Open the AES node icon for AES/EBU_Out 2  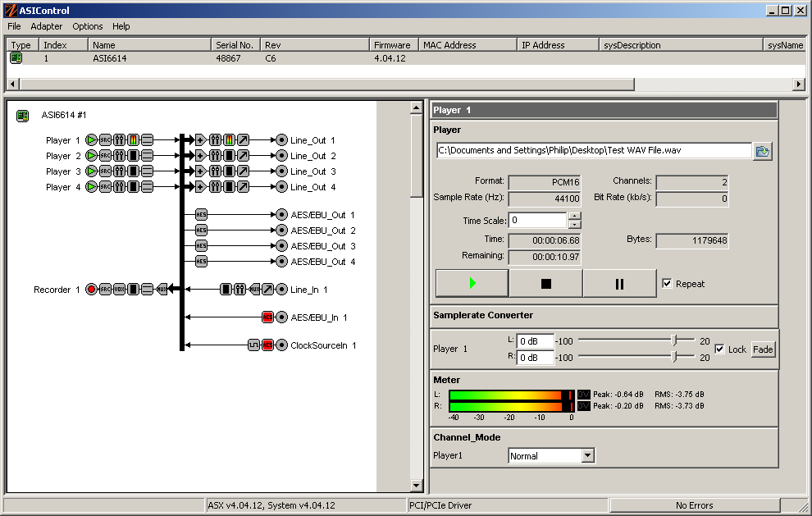tap(202, 230)
